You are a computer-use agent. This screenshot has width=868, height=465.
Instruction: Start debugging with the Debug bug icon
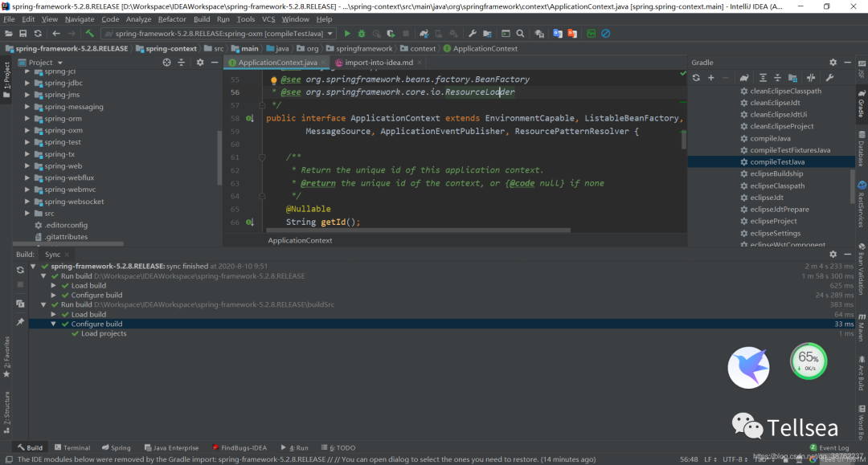point(362,34)
